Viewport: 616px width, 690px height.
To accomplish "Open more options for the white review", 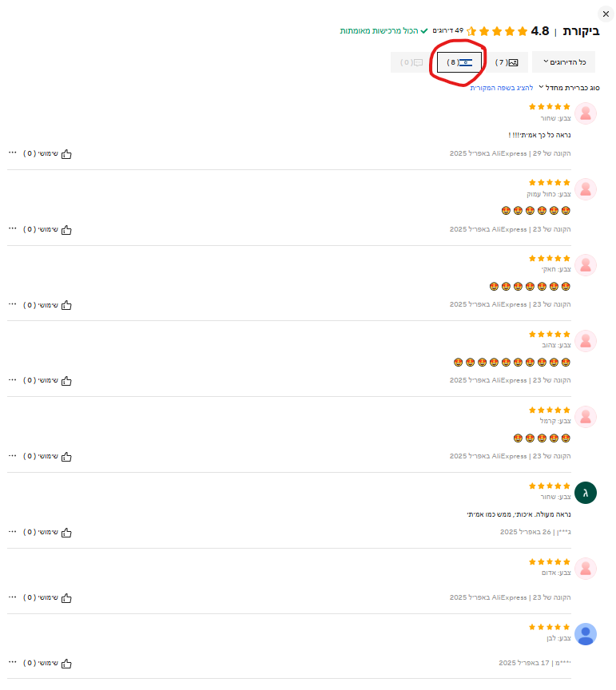I will click(13, 663).
